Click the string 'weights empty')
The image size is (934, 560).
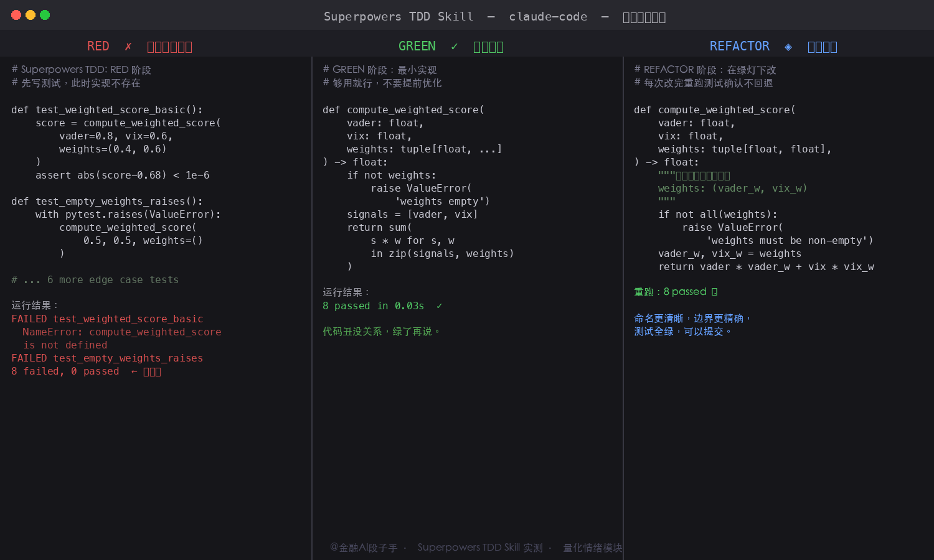point(443,202)
